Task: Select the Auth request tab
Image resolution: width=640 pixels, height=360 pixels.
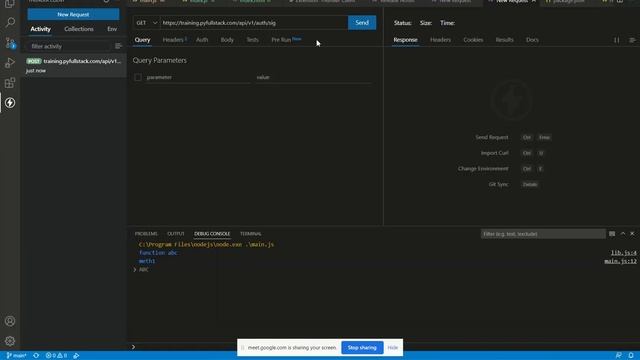Action: click(x=202, y=40)
